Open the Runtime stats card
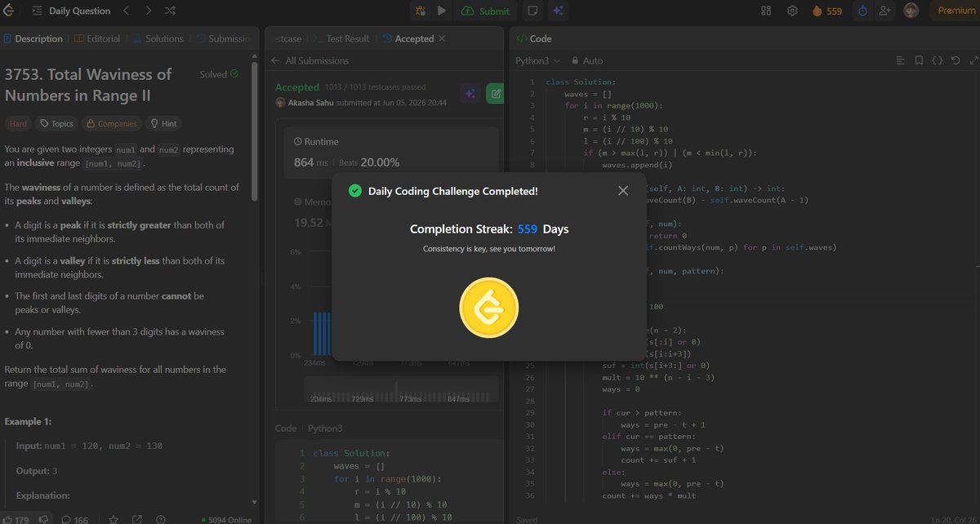 tap(390, 153)
